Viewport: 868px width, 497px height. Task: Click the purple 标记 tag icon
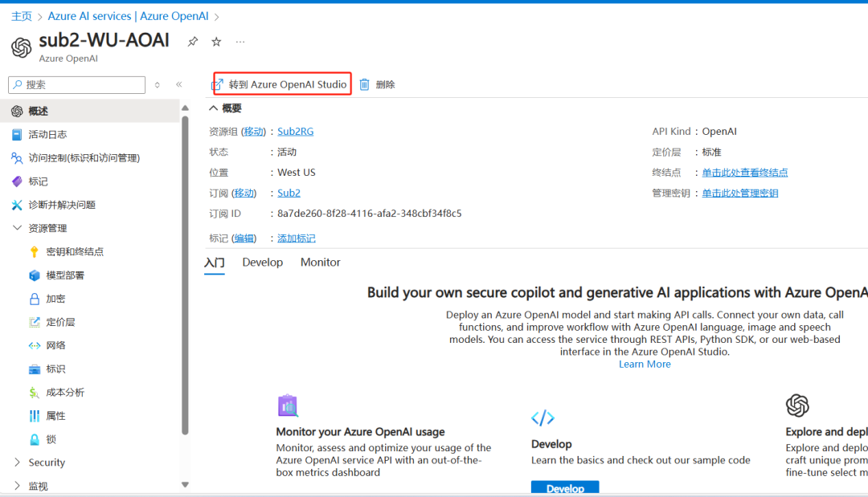[x=17, y=181]
